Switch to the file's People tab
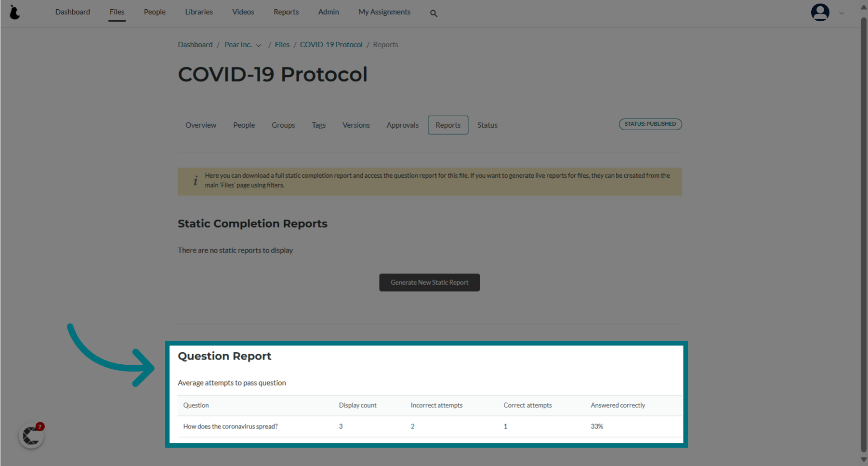868x466 pixels. click(244, 125)
